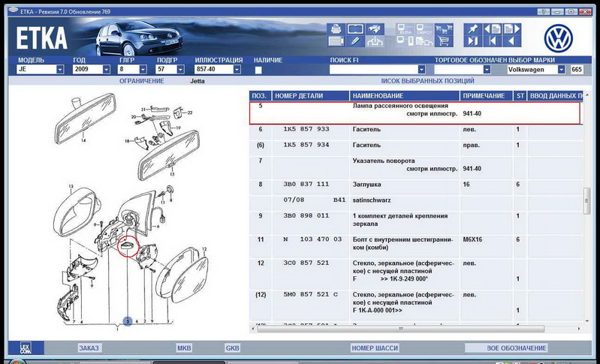Click the ПОЗ. column header

(x=261, y=96)
